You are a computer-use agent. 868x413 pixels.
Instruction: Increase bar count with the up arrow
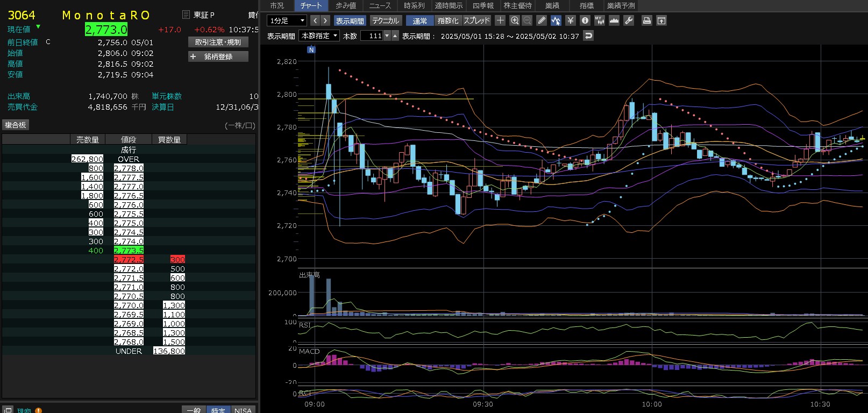pyautogui.click(x=395, y=35)
